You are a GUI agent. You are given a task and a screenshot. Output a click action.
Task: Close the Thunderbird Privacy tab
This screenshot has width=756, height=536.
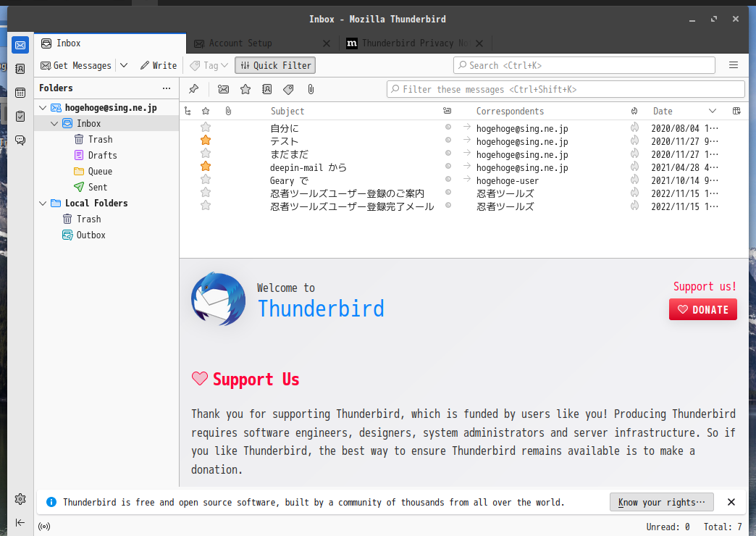tap(479, 43)
